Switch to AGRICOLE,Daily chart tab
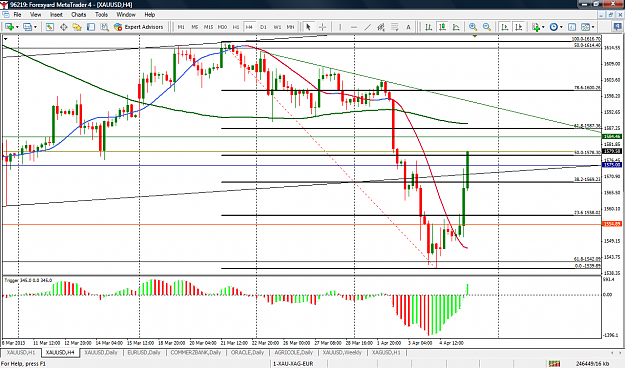 coord(295,353)
